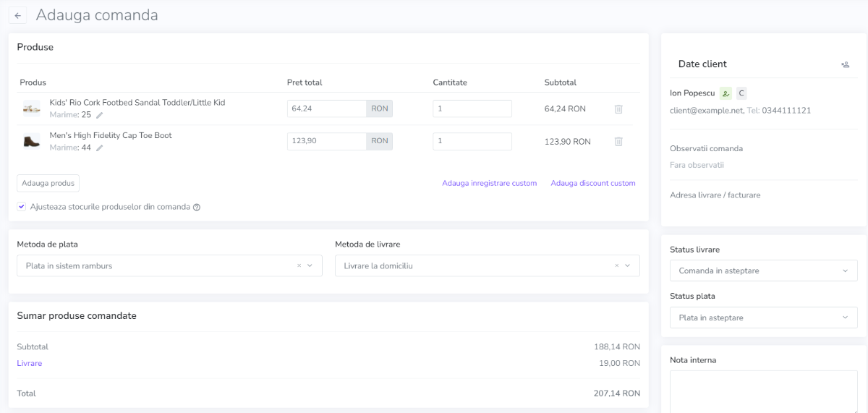Click quantity field for Men's Cap Toe Boot
Image resolution: width=868 pixels, height=413 pixels.
tap(472, 141)
